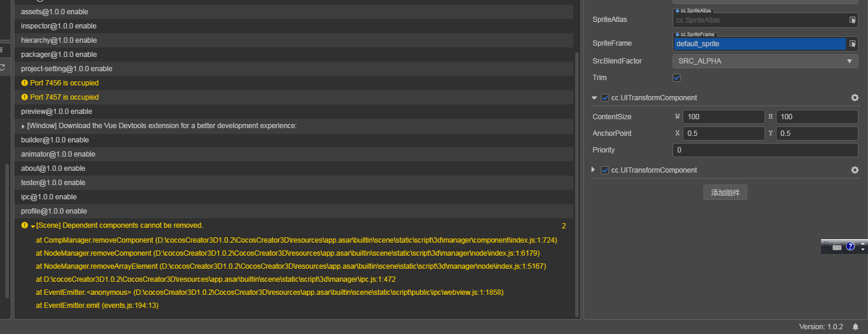Click the Priority input field

pos(765,150)
